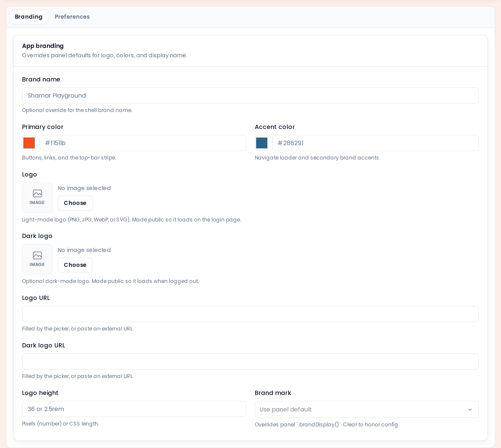Open the Brand mark dropdown chevron

470,410
